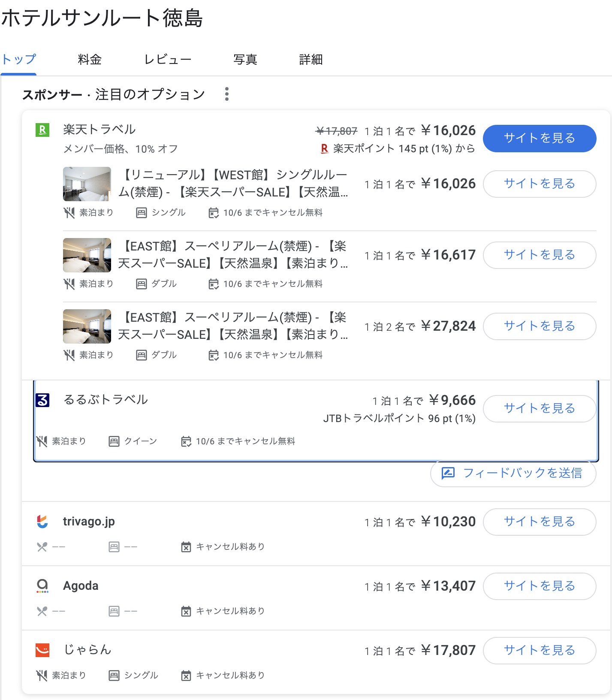612x700 pixels.
Task: Click サイトを見る for the WEST館 single room
Action: [x=540, y=184]
